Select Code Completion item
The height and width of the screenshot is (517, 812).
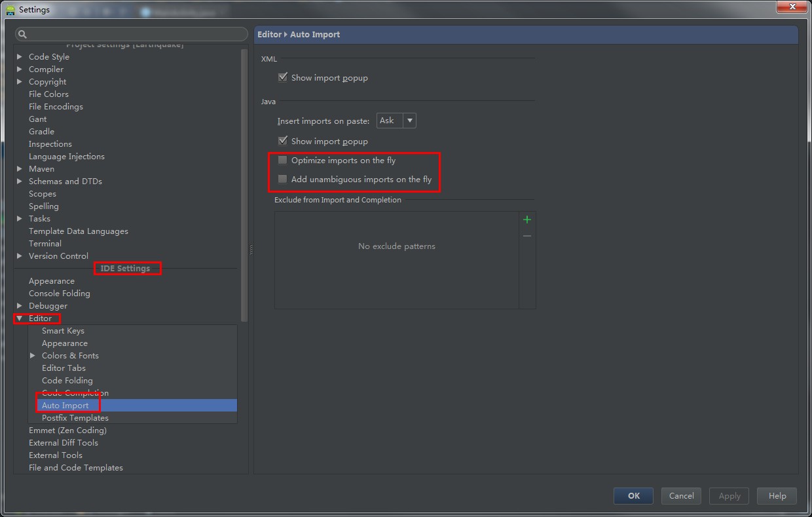click(x=75, y=393)
